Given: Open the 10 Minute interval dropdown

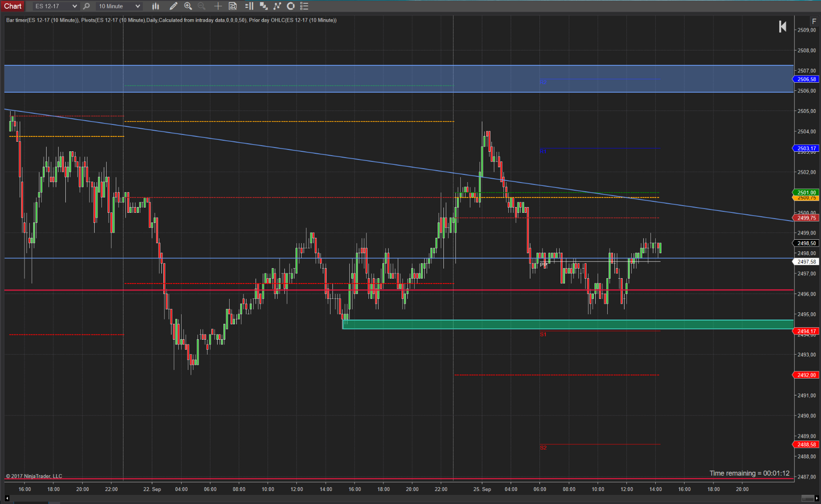Looking at the screenshot, I should [x=119, y=6].
